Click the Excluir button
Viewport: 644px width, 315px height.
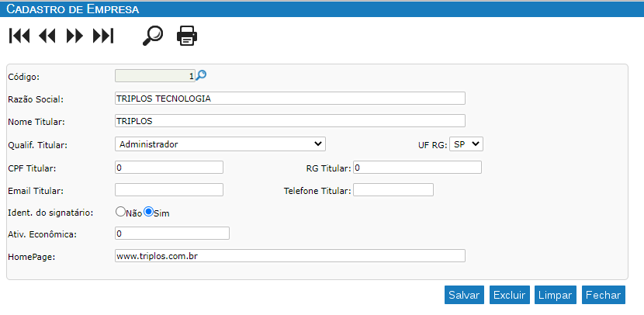pos(509,295)
